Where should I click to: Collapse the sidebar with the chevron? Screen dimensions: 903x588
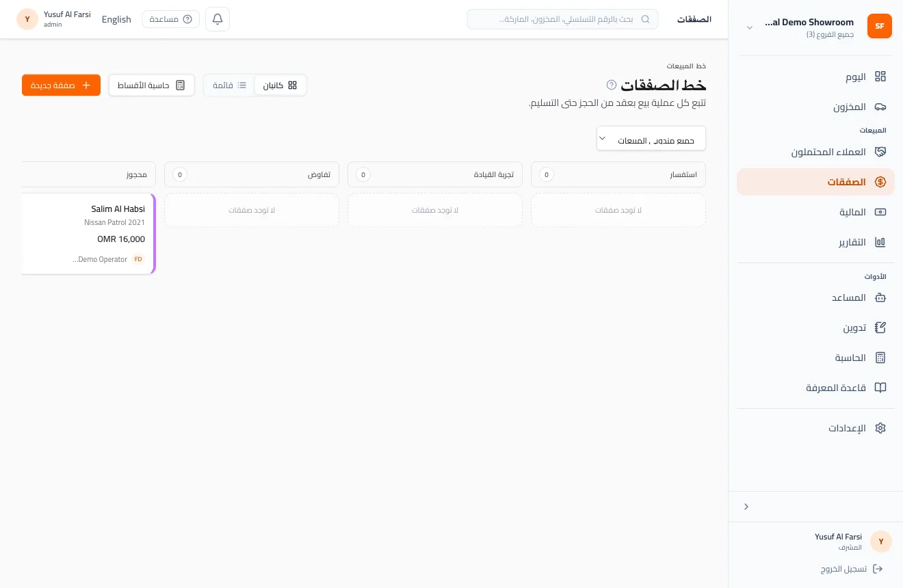tap(746, 507)
